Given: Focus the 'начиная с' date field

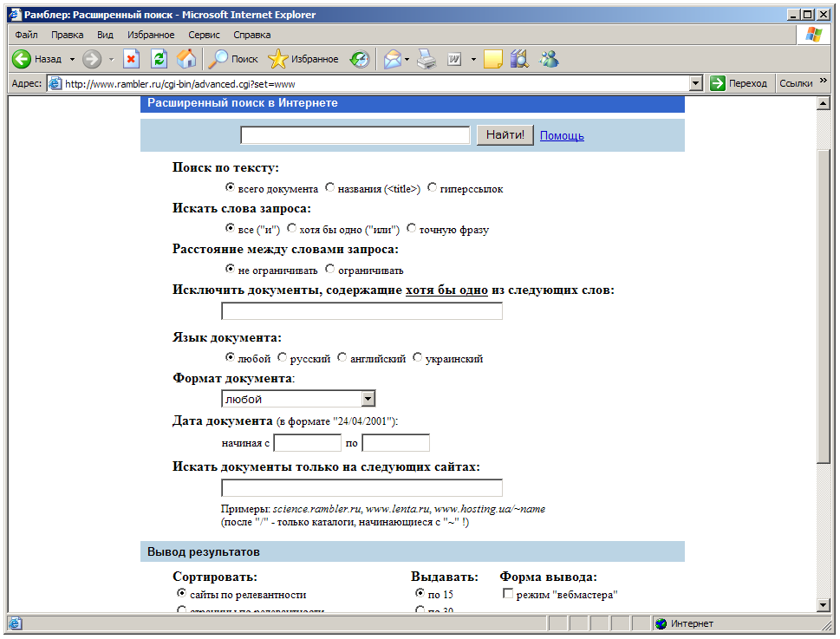Looking at the screenshot, I should point(308,443).
